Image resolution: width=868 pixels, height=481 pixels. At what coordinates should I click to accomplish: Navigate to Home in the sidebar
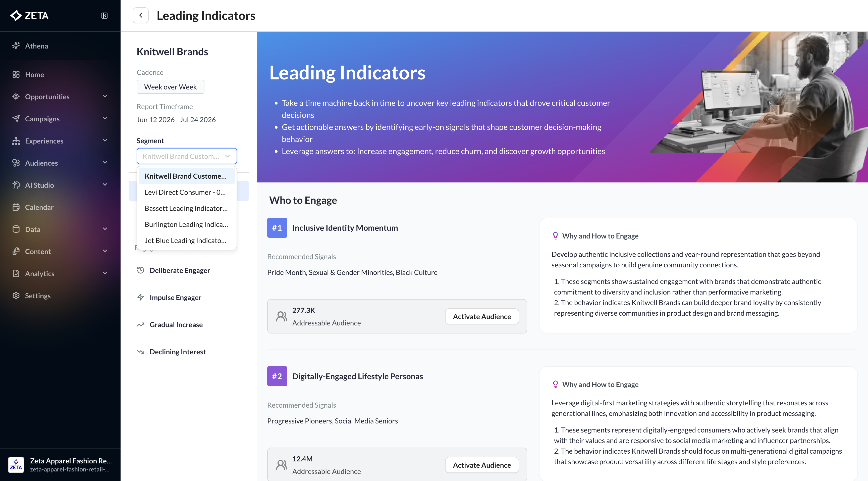60,74
